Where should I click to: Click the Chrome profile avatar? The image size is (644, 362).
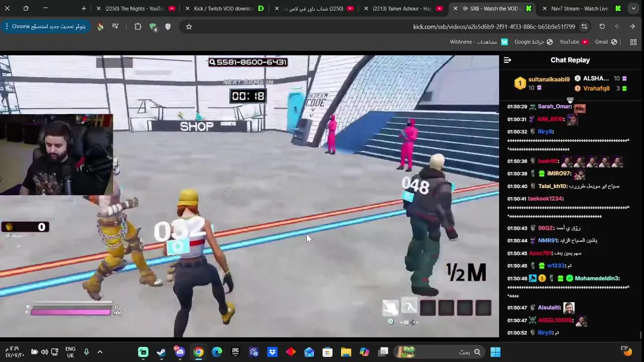[100, 27]
